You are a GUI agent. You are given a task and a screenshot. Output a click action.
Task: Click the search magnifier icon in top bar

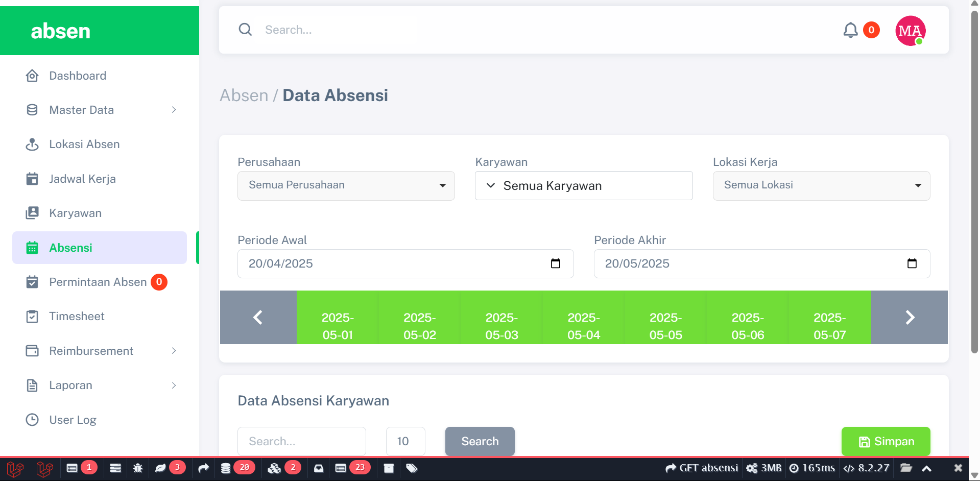(246, 30)
